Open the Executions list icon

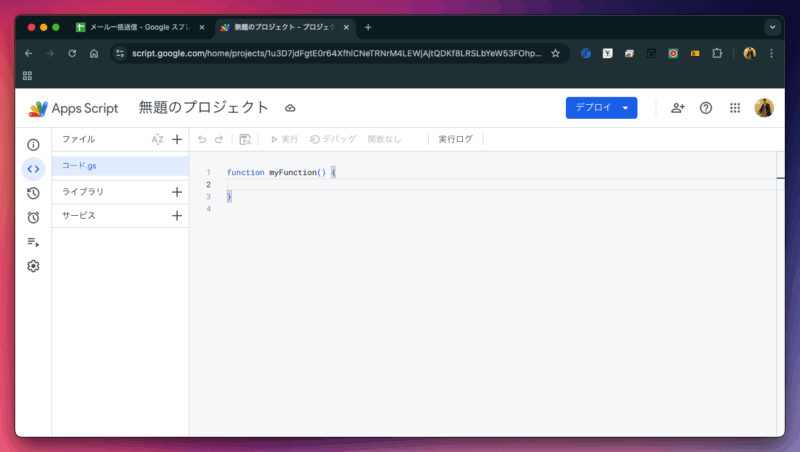[33, 242]
